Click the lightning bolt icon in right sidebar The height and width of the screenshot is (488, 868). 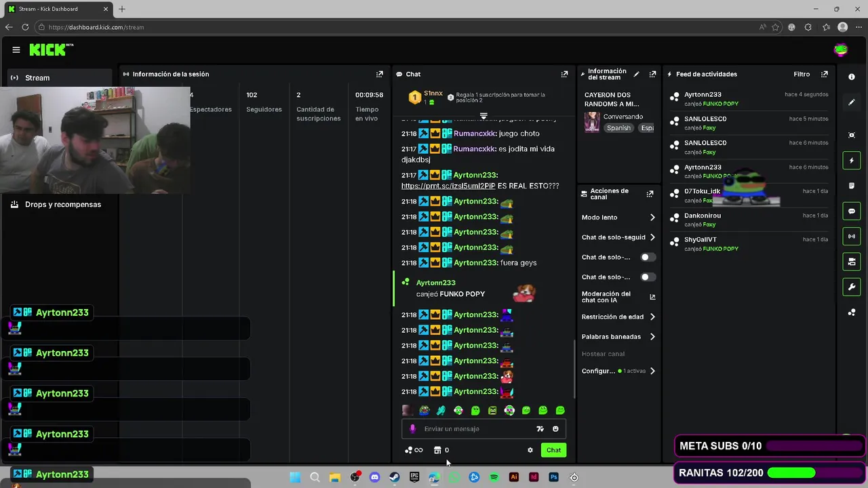(x=852, y=161)
